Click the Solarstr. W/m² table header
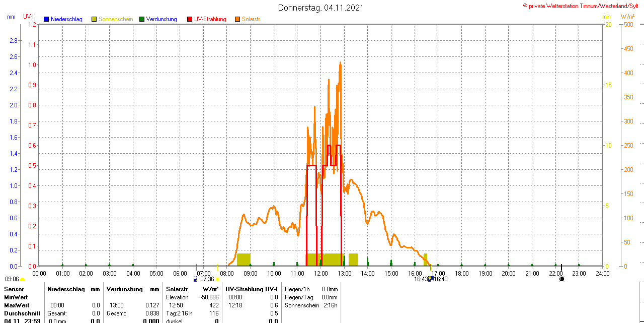Screen dimensions: 644x323 192,289
